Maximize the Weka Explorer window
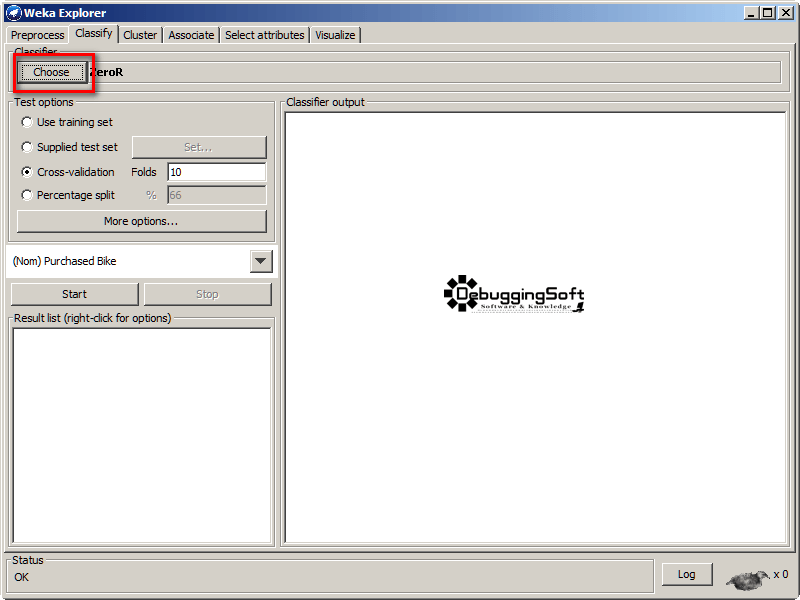800x600 pixels. point(767,13)
